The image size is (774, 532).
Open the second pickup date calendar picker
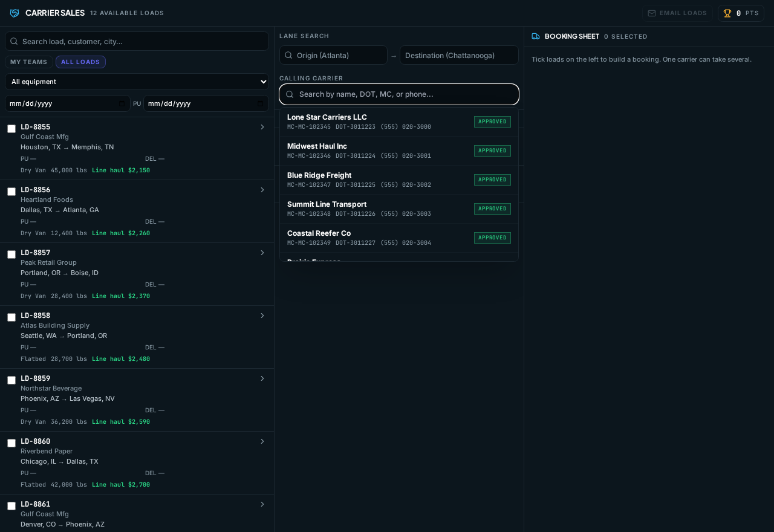pos(261,103)
